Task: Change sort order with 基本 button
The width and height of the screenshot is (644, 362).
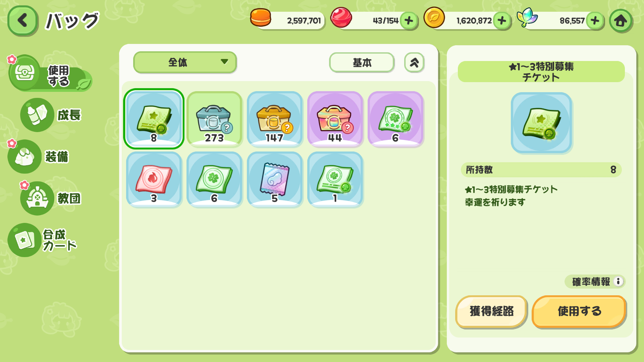Action: tap(362, 62)
